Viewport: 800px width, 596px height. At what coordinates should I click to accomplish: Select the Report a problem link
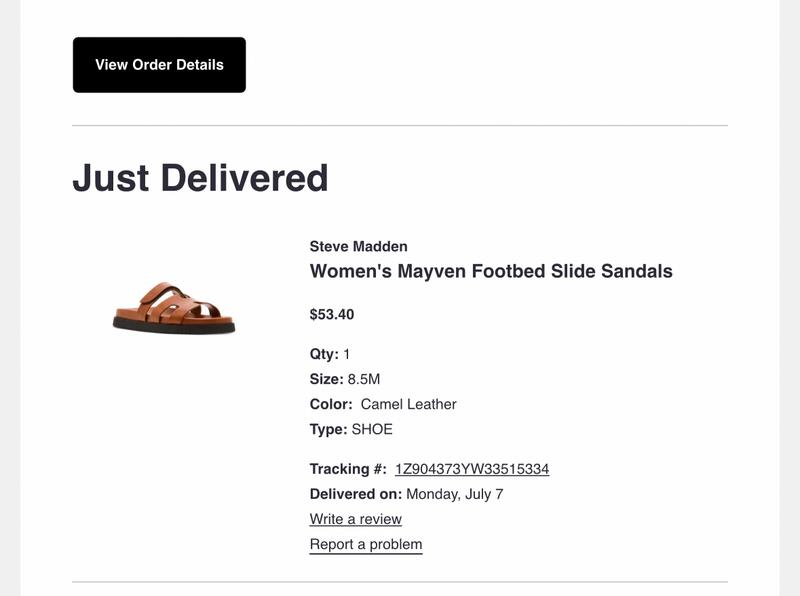pos(366,544)
